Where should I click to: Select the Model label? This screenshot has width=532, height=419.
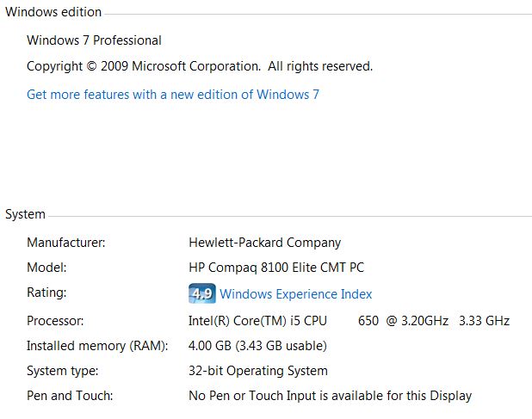(46, 268)
